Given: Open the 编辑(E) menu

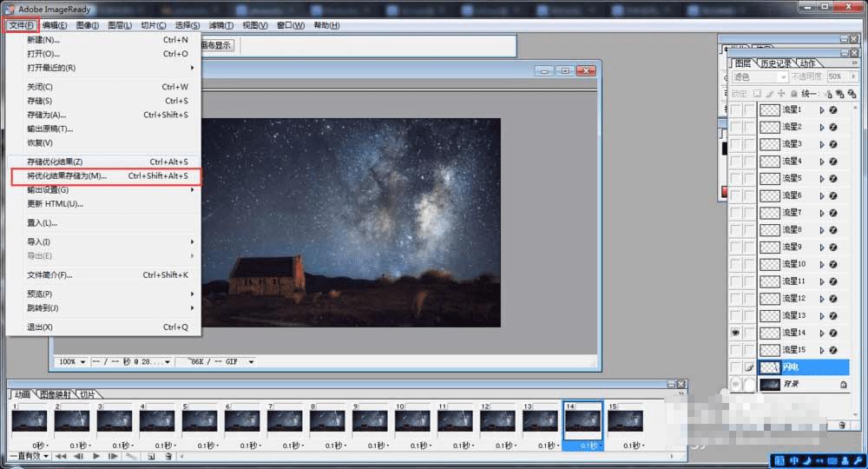Looking at the screenshot, I should 55,25.
